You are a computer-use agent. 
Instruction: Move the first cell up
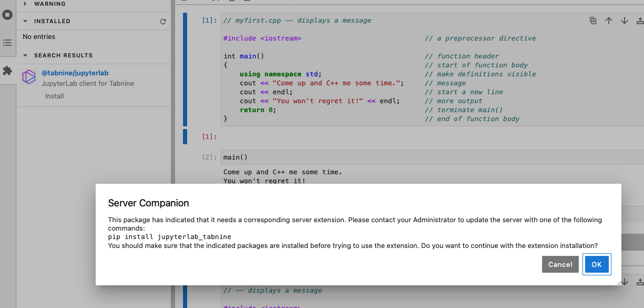click(609, 21)
